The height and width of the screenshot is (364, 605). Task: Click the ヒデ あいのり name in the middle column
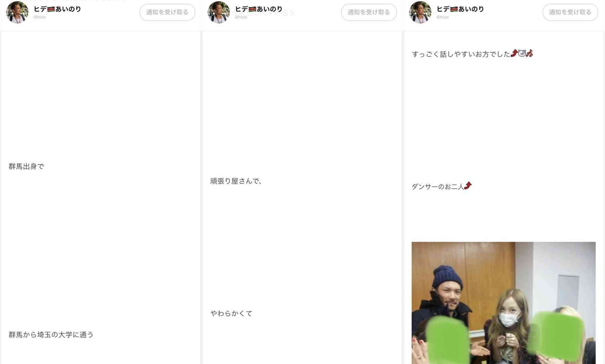point(258,9)
